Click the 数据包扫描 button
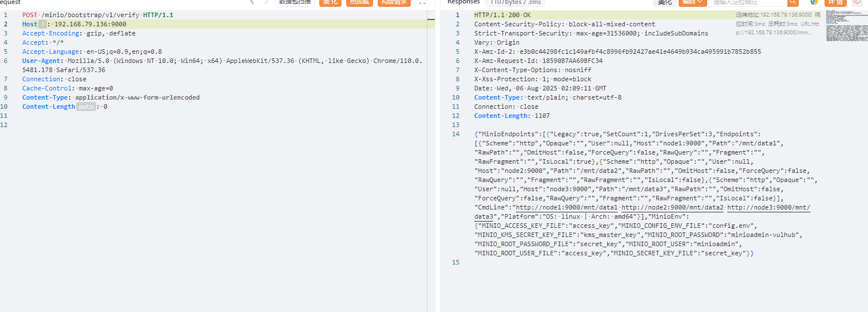 pyautogui.click(x=295, y=2)
